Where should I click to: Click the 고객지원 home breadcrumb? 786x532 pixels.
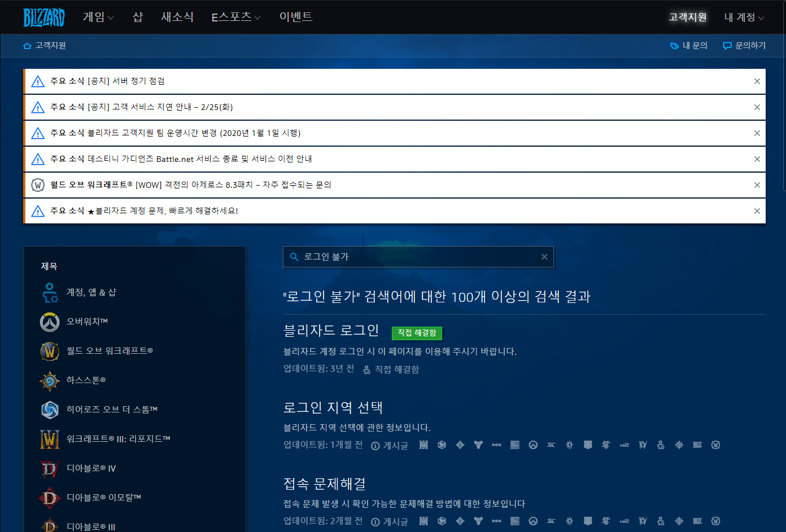point(45,46)
